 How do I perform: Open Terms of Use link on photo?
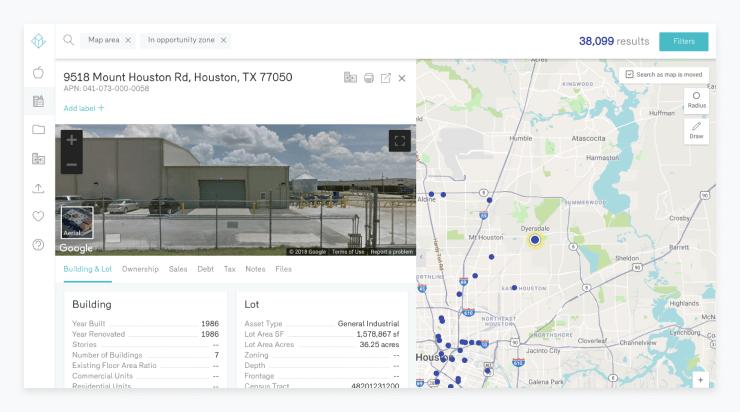point(348,252)
